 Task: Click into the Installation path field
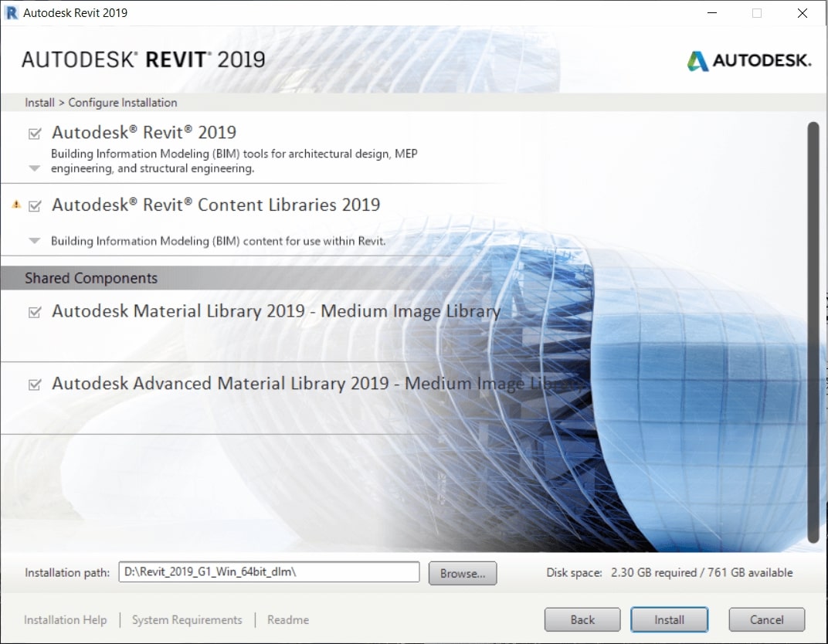(x=268, y=572)
